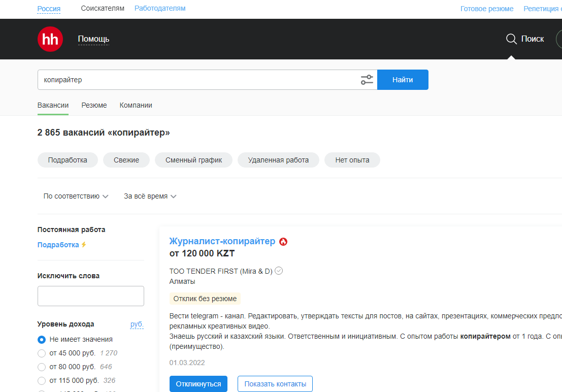Image resolution: width=562 pixels, height=392 pixels.
Task: Open advanced search filters icon
Action: pyautogui.click(x=367, y=80)
